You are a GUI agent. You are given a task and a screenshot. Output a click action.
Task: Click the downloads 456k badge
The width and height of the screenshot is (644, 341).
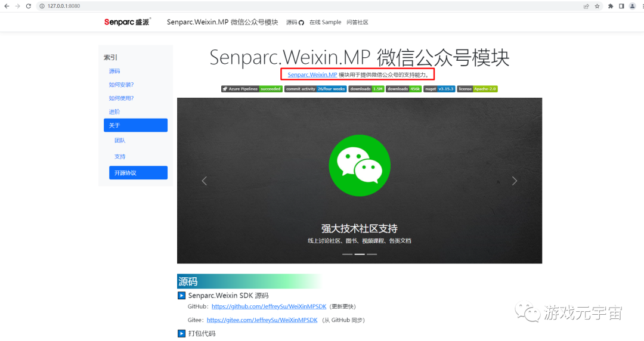[x=404, y=89]
